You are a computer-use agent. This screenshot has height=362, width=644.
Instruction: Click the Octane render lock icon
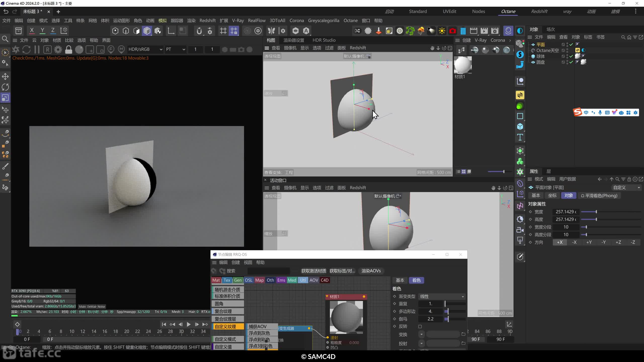point(68,49)
